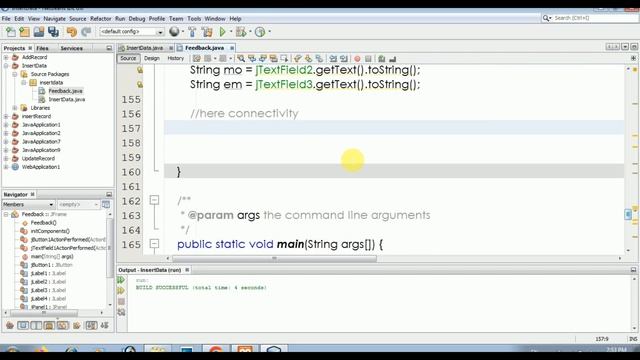Image resolution: width=640 pixels, height=360 pixels.
Task: Switch to the Design view button
Action: coord(151,58)
